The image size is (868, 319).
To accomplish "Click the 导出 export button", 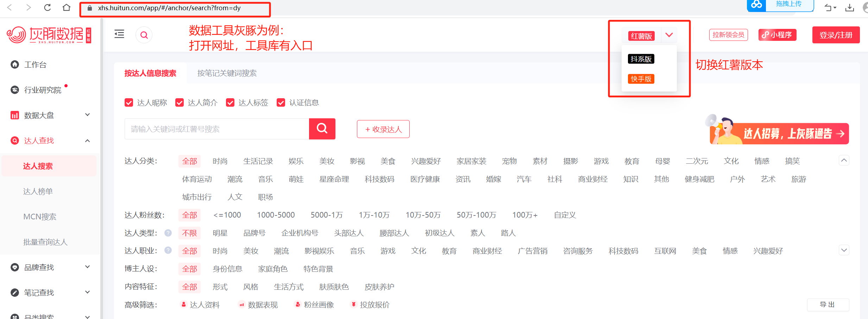I will click(828, 305).
